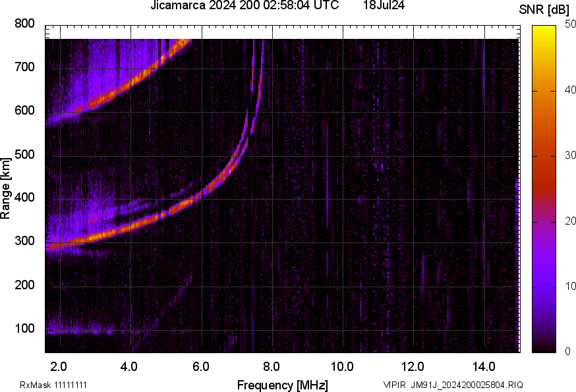Click the range tick label '100'

tap(24, 329)
